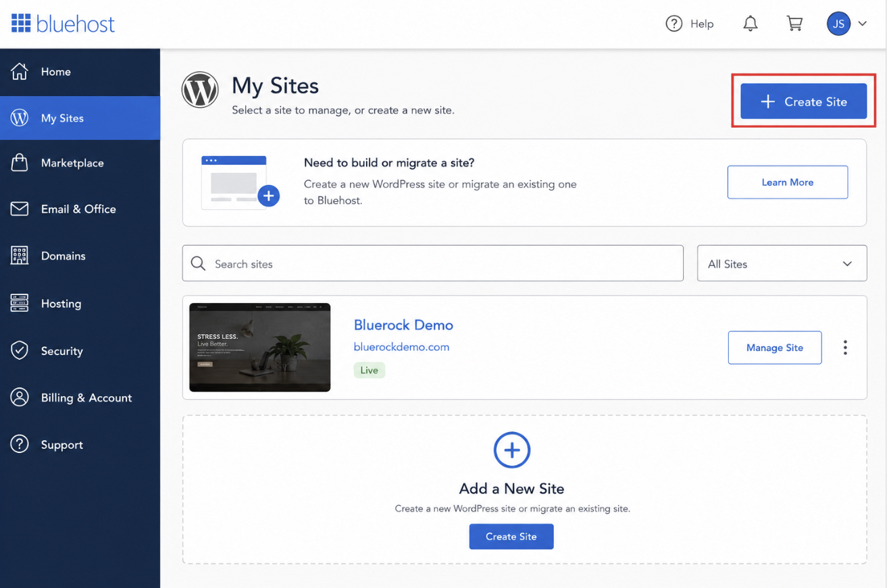Viewport: 887px width, 588px height.
Task: Visit bluerockdemo.com link
Action: coord(401,347)
